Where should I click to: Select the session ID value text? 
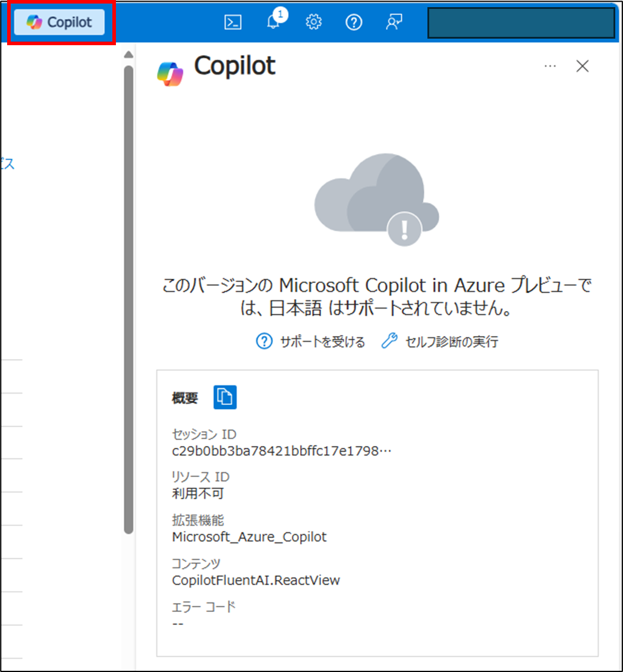(x=282, y=451)
